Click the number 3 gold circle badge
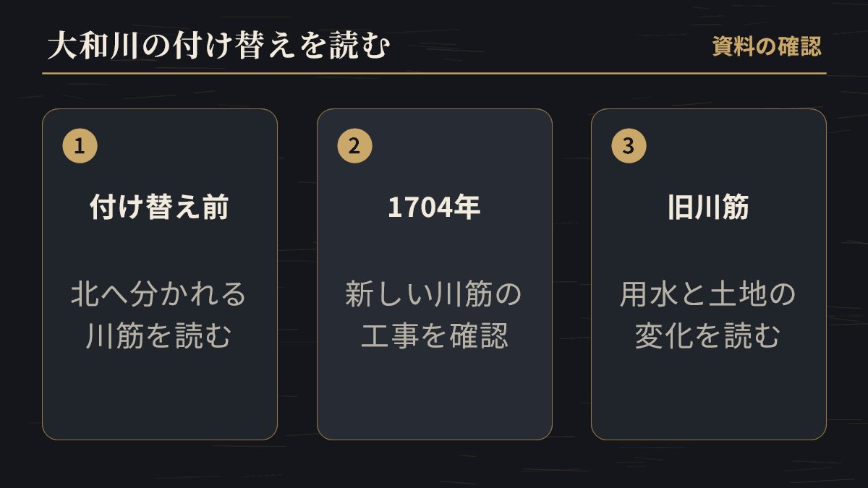868x488 pixels. pyautogui.click(x=629, y=145)
